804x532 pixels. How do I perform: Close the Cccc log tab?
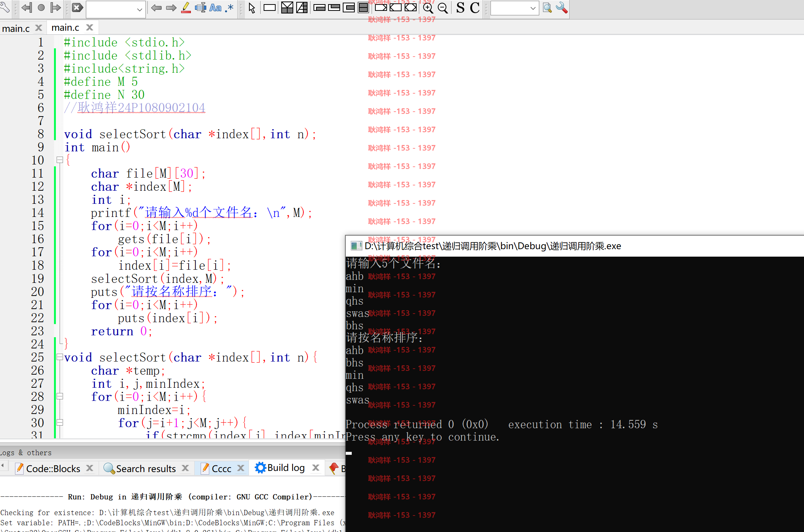pos(241,468)
